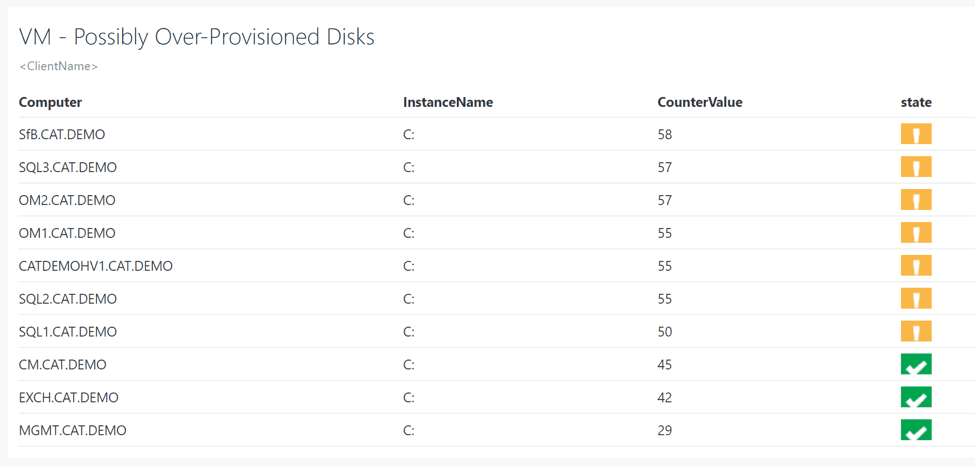Click the warning icon for CATDEMOHV1.CAT.DEMO

(916, 266)
